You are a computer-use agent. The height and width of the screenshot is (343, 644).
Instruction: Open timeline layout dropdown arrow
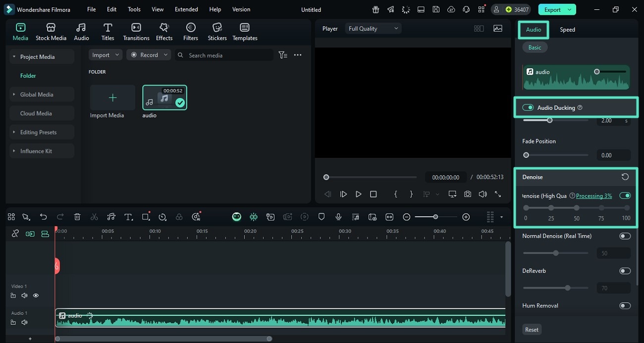click(x=501, y=217)
